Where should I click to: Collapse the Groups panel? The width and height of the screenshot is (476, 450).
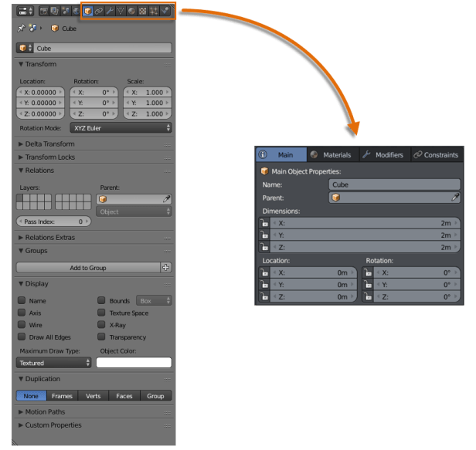[21, 250]
